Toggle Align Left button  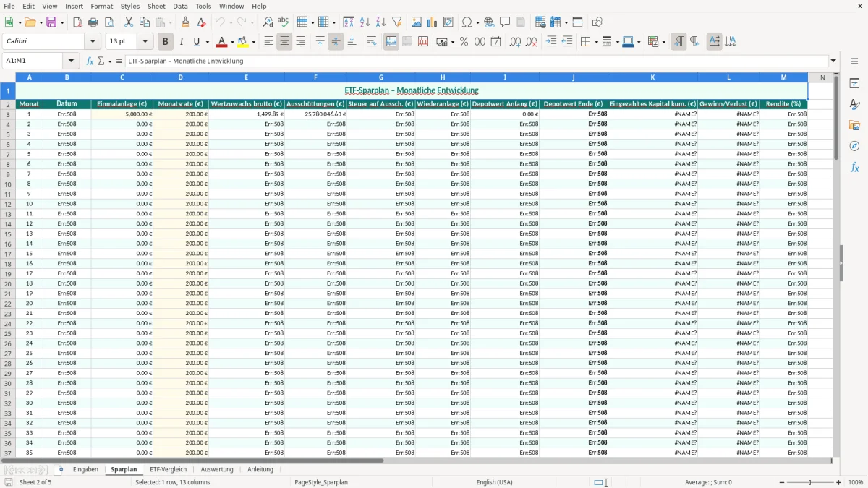pyautogui.click(x=268, y=42)
